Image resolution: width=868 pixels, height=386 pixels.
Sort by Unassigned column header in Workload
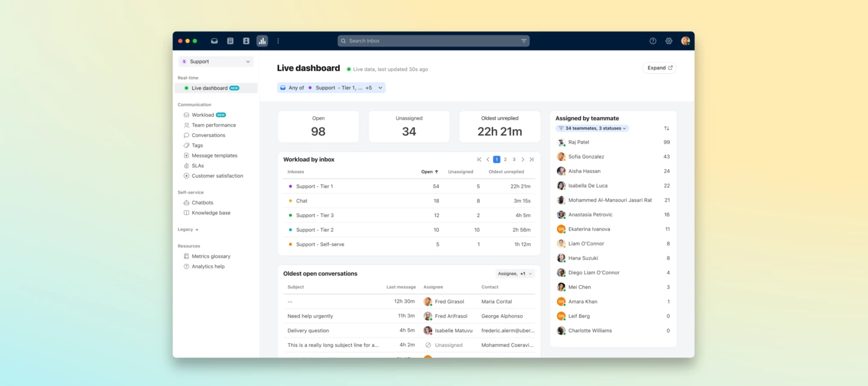tap(461, 172)
